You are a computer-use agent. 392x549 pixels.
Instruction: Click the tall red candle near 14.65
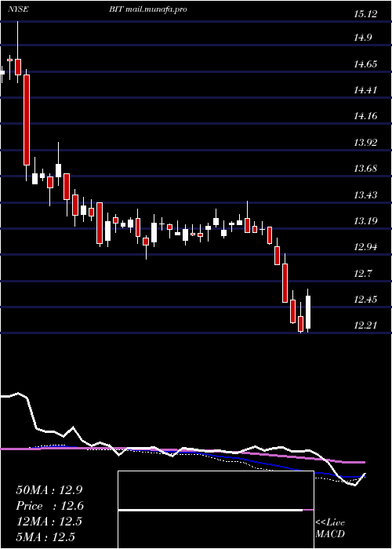[x=27, y=120]
